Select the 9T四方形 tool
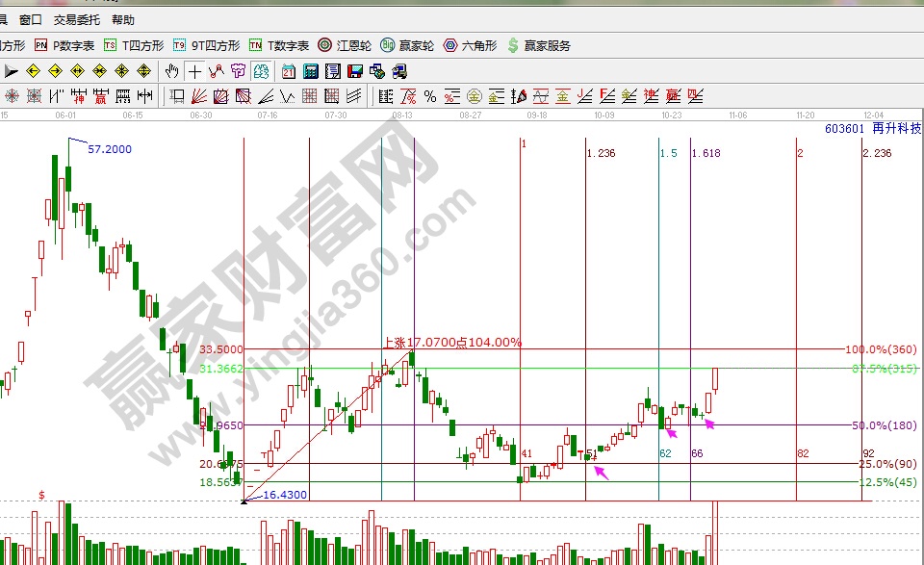This screenshot has width=924, height=565. (206, 45)
